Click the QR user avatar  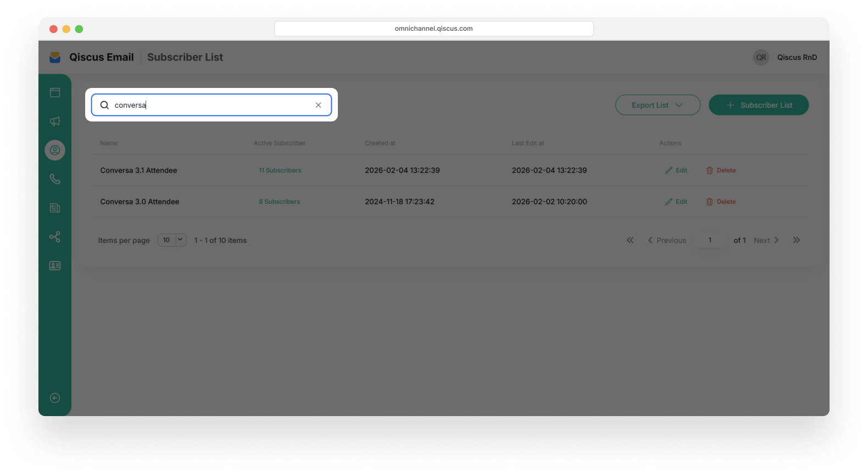pos(761,57)
